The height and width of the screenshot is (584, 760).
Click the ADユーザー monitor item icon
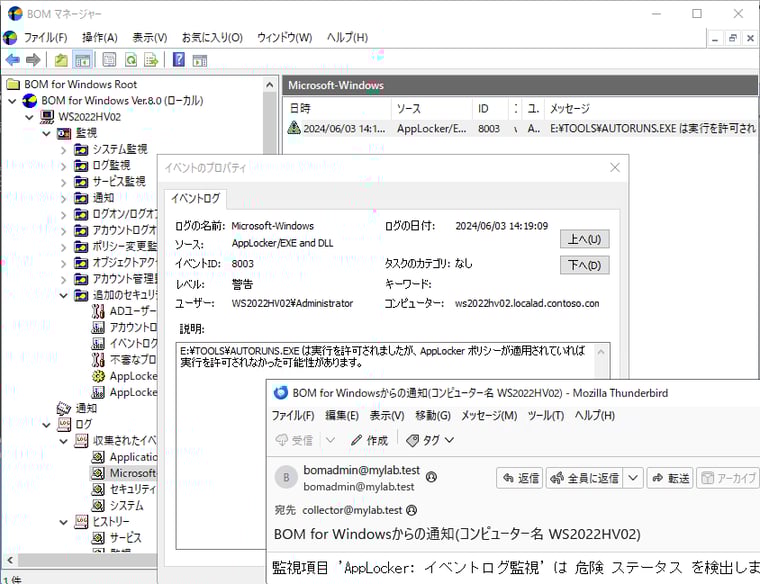[98, 311]
